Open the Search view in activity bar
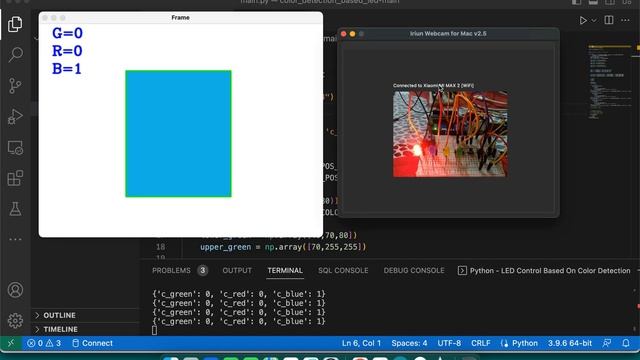 pos(15,54)
